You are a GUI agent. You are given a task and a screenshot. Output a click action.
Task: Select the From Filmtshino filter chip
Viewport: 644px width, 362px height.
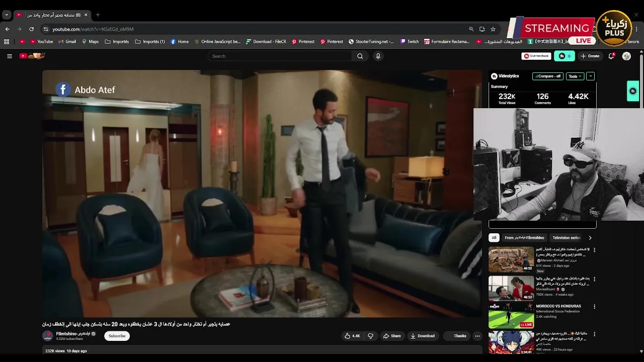tap(524, 238)
